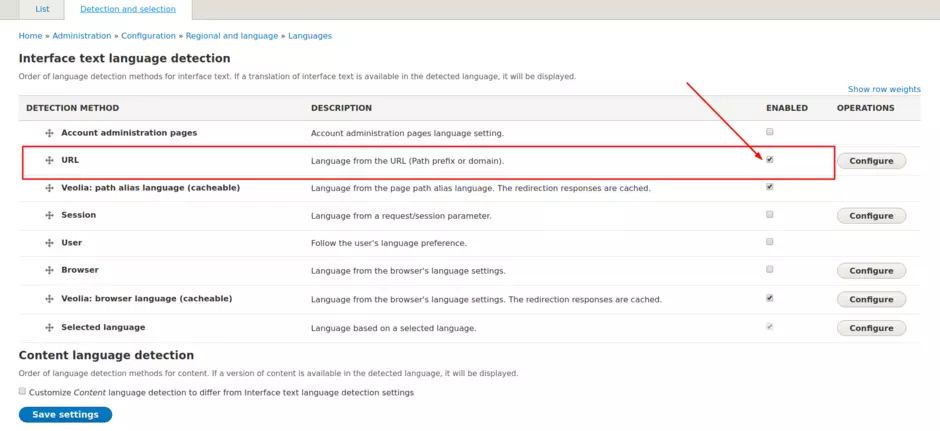Click drag handle for Account administration pages
The image size is (940, 431).
[49, 133]
